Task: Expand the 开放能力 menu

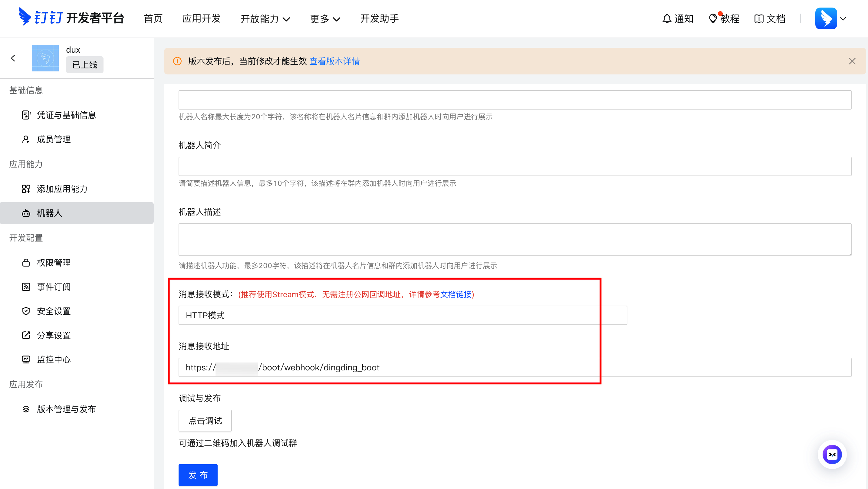Action: (x=266, y=19)
